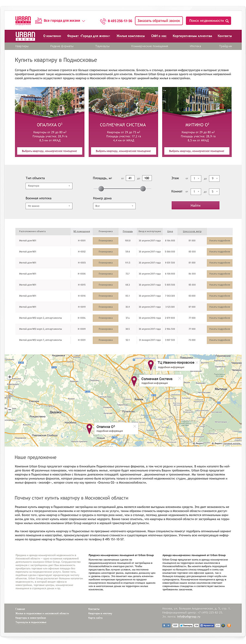This screenshot has width=246, height=644.
Task: Click the Facebook Нравится button
Action: [x=207, y=625]
